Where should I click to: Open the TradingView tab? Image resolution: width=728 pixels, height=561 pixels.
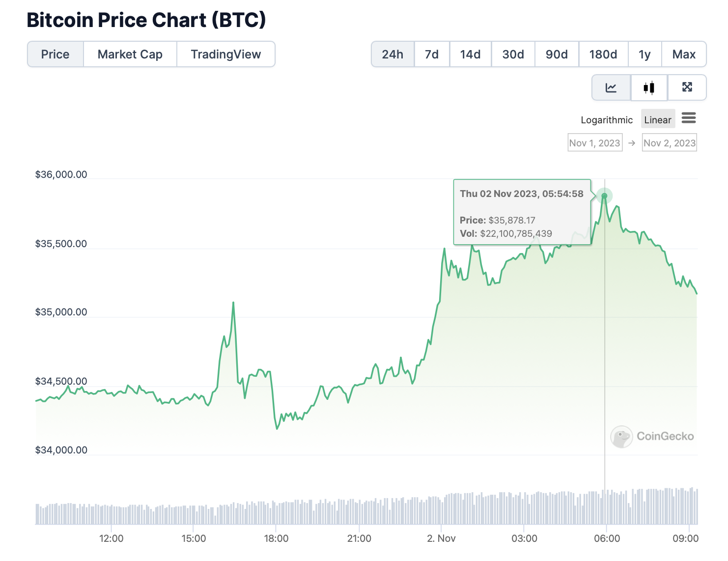click(226, 55)
